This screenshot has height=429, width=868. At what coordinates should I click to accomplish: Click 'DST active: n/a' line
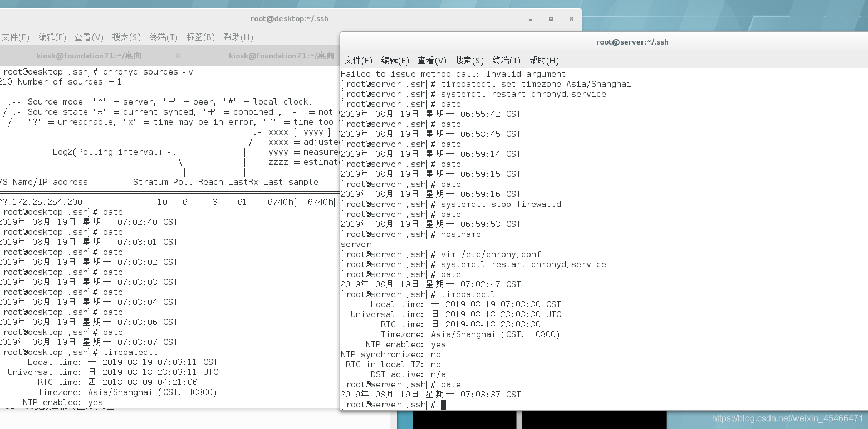click(x=408, y=374)
